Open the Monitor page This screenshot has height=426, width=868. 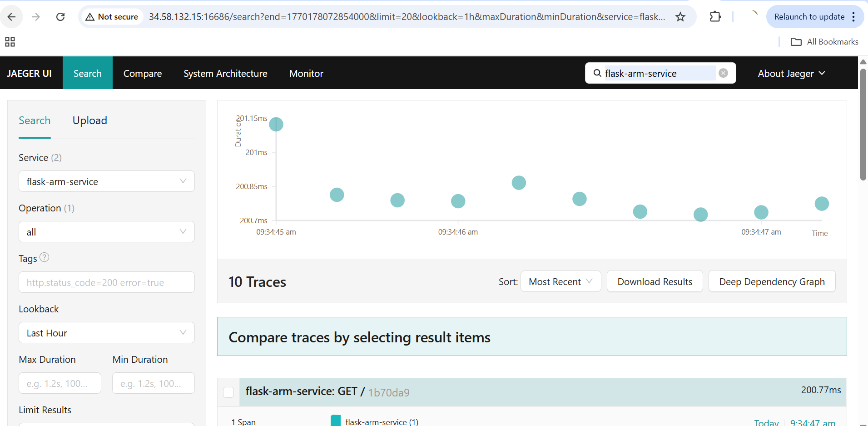coord(306,73)
